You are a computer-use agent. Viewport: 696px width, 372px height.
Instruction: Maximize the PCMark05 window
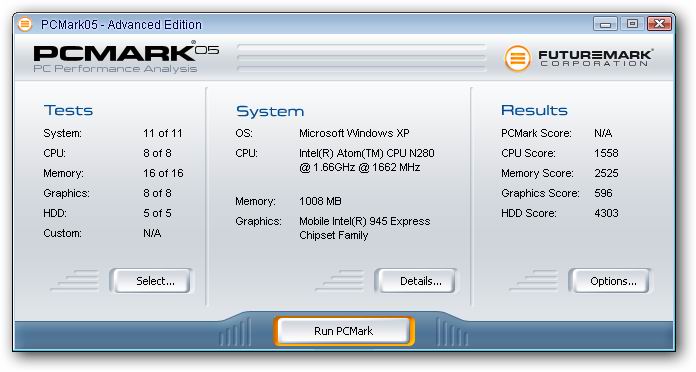632,24
